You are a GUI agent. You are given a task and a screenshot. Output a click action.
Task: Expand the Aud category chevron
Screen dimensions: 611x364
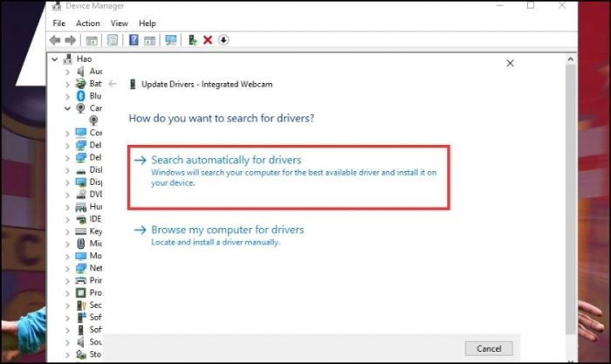tap(67, 72)
